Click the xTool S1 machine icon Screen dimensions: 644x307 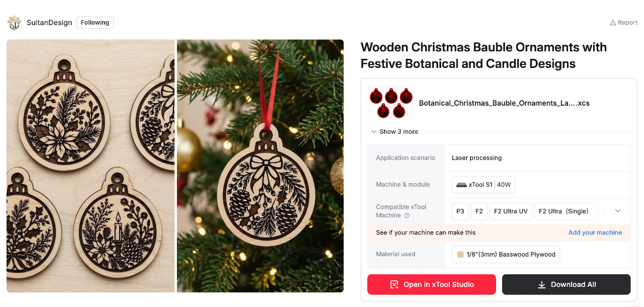(x=461, y=185)
